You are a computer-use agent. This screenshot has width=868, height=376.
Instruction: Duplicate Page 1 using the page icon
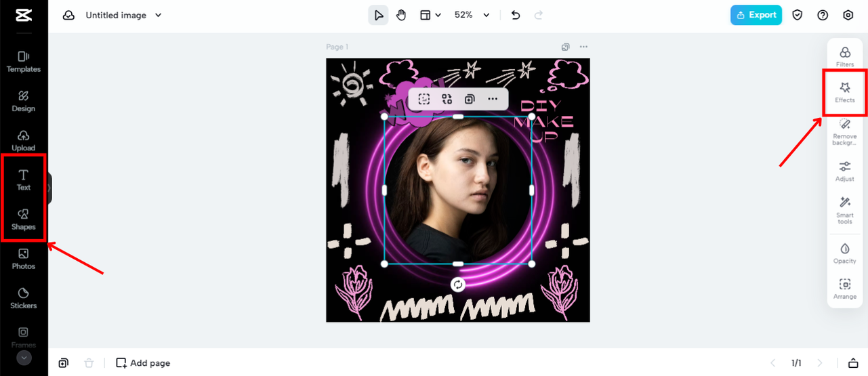(565, 47)
